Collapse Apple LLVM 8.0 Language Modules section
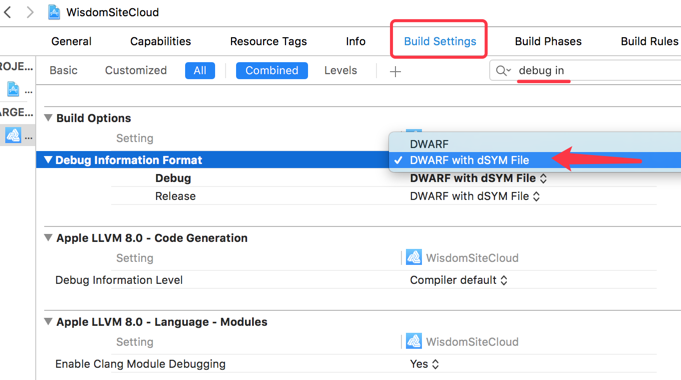Image resolution: width=681 pixels, height=380 pixels. [x=48, y=321]
